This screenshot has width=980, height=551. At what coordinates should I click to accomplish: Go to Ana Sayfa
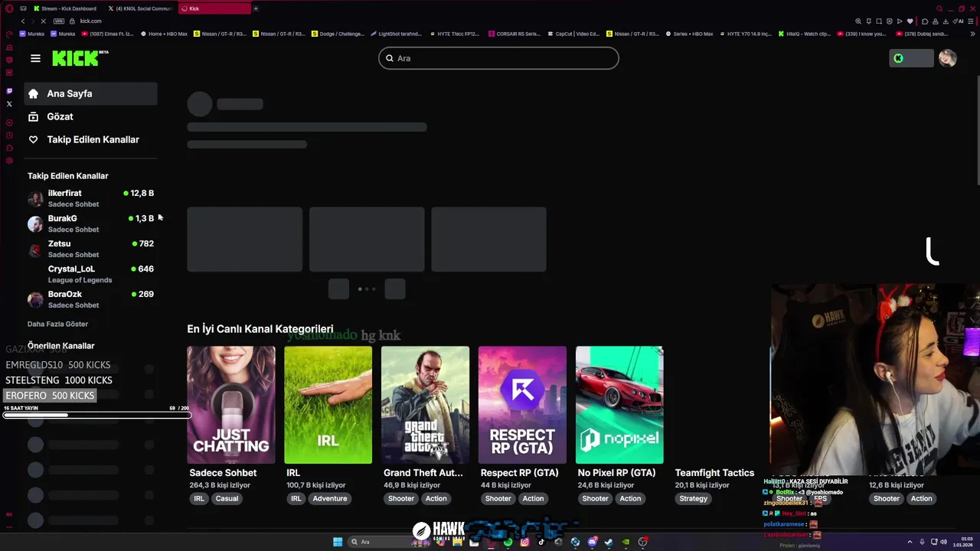click(x=90, y=93)
